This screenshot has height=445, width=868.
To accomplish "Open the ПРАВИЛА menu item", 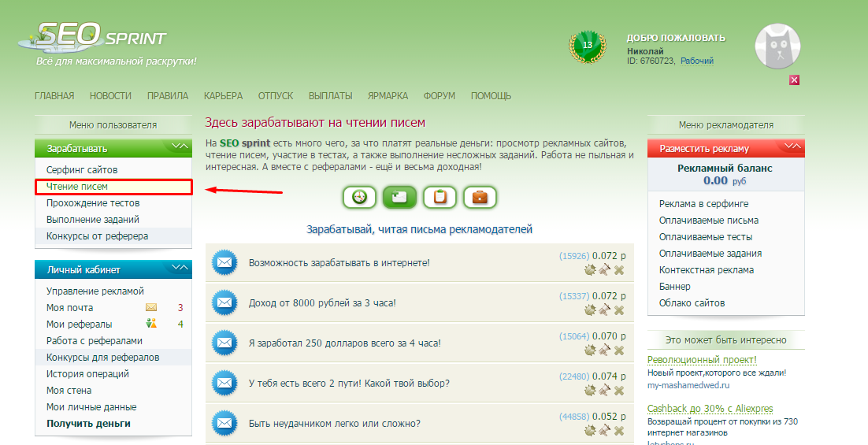I will click(168, 96).
